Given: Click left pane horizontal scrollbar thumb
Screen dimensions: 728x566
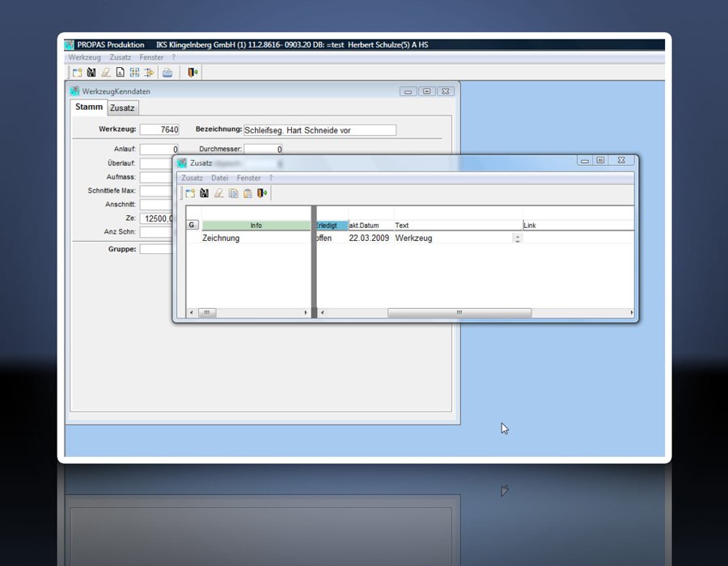Looking at the screenshot, I should tap(207, 312).
